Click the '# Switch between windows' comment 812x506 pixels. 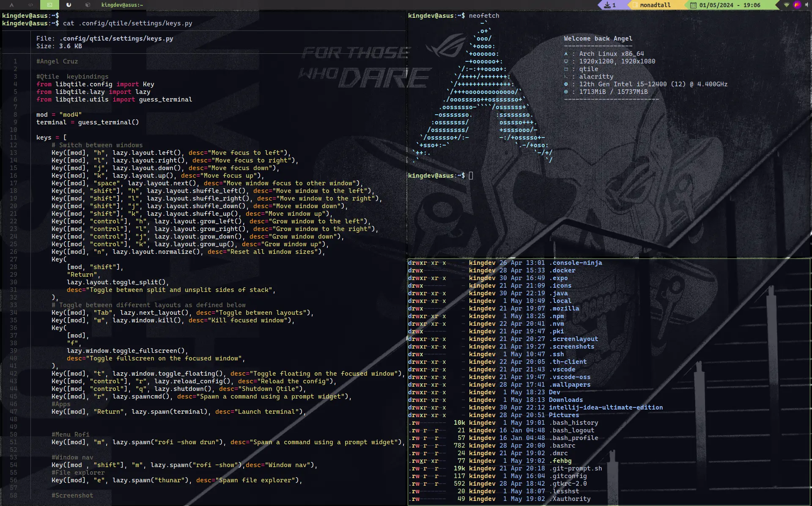[97, 145]
